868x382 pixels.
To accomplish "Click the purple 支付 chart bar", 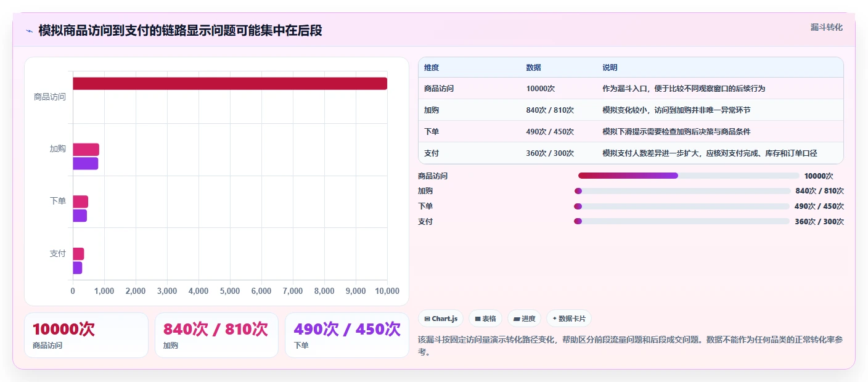I will point(77,267).
